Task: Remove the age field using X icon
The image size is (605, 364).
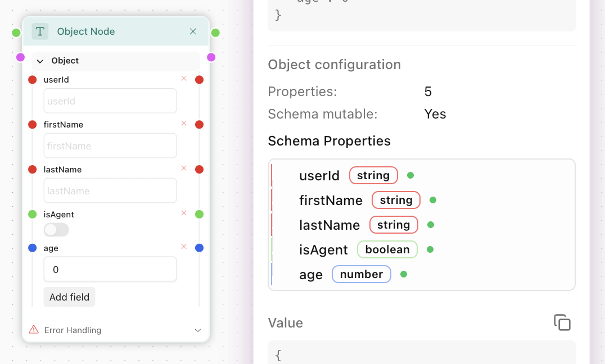Action: [184, 247]
